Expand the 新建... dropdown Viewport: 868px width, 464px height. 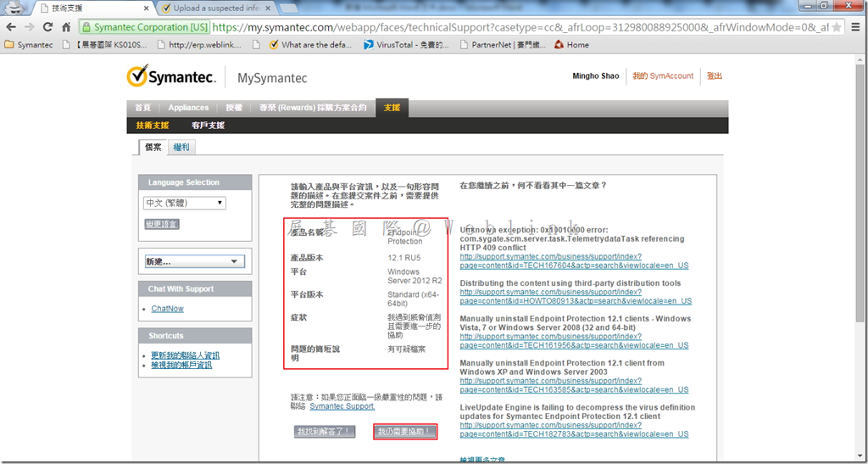[x=194, y=262]
